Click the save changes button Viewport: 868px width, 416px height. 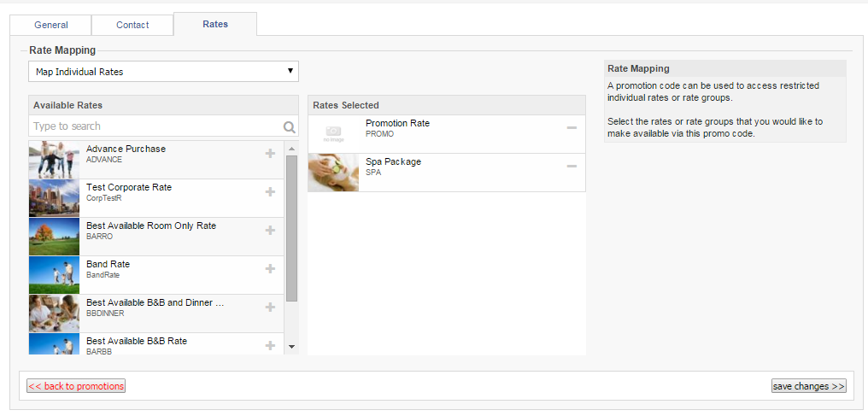click(809, 386)
